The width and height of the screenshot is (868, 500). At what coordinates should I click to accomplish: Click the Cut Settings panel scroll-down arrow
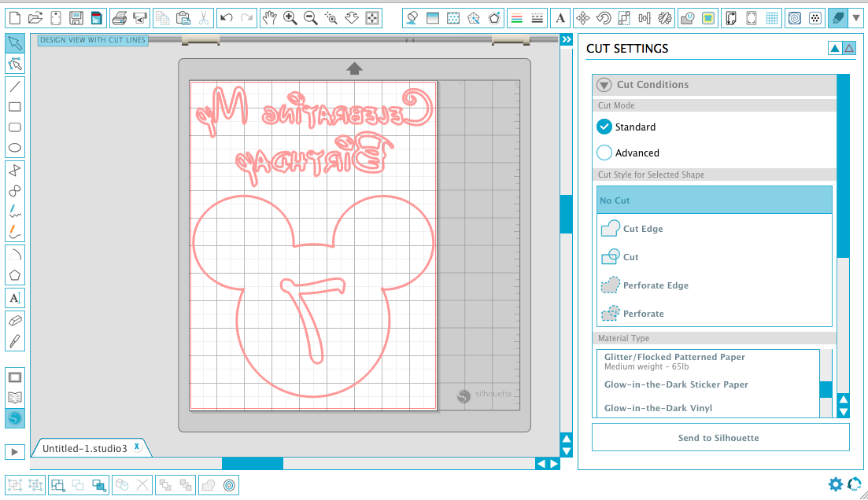point(843,411)
